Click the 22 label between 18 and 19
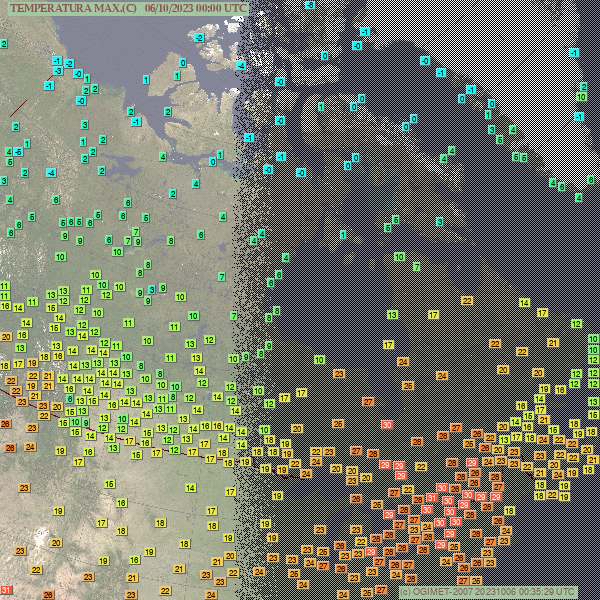The width and height of the screenshot is (600, 600). (x=552, y=495)
